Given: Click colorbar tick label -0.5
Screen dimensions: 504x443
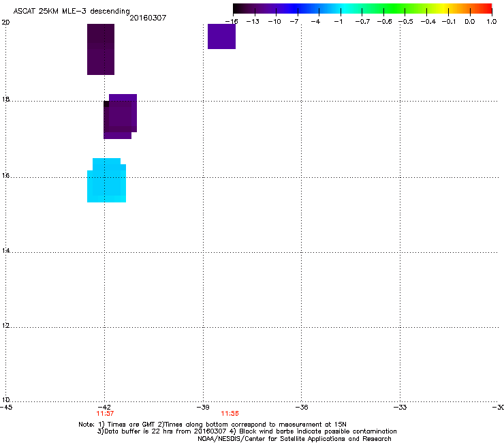Looking at the screenshot, I should (406, 22).
